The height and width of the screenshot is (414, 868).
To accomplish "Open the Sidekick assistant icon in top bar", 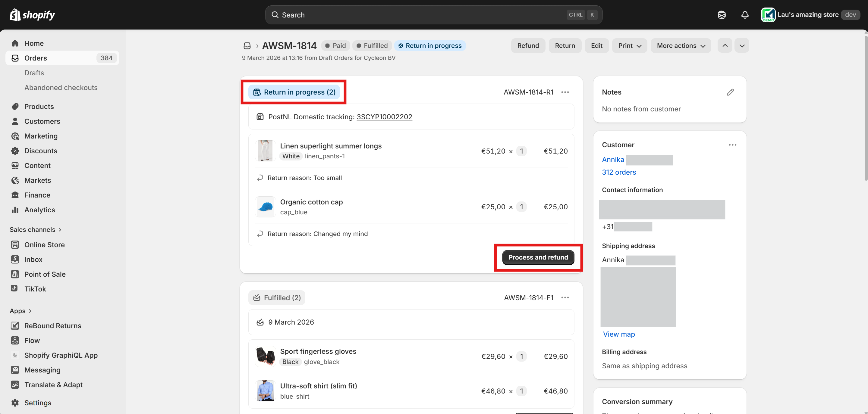I will (722, 15).
